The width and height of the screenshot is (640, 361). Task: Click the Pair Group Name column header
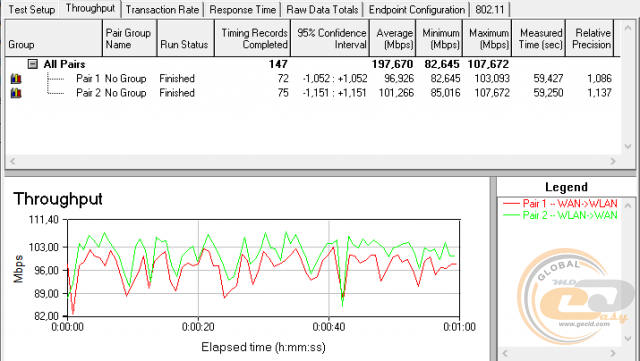point(129,38)
